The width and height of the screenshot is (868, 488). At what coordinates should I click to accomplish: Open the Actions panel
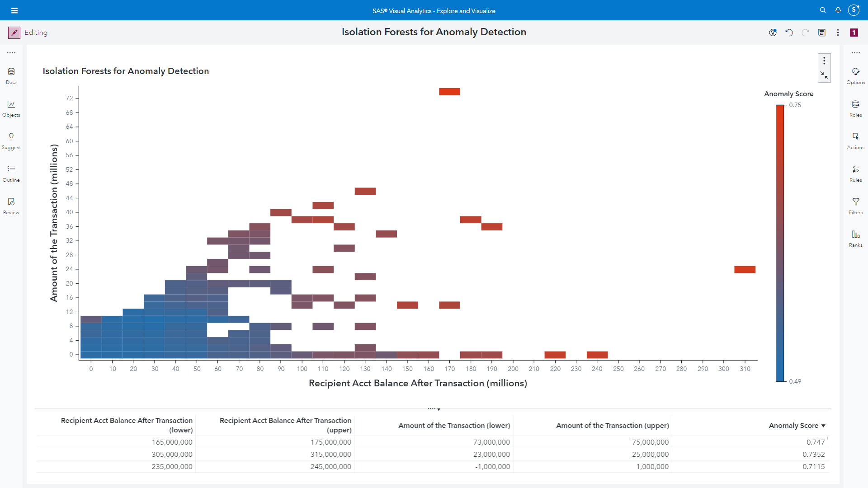pyautogui.click(x=855, y=141)
